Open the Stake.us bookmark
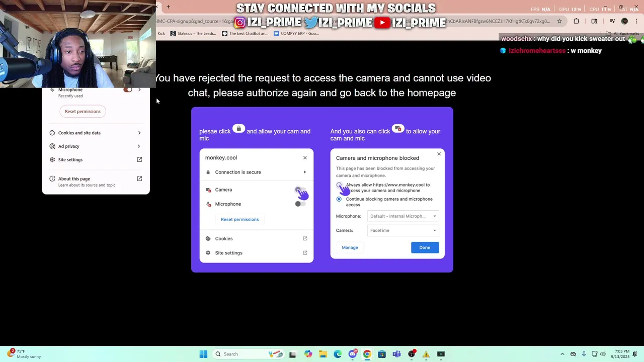644x362 pixels. click(193, 34)
